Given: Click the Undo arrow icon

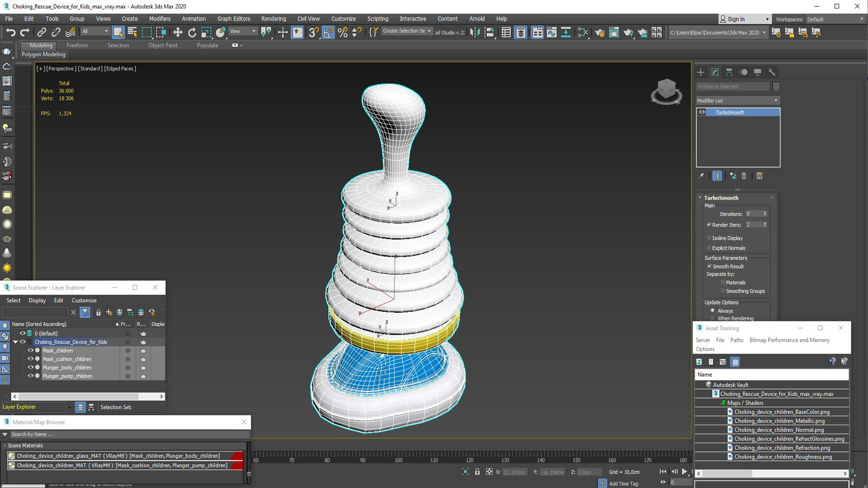Looking at the screenshot, I should pos(10,32).
